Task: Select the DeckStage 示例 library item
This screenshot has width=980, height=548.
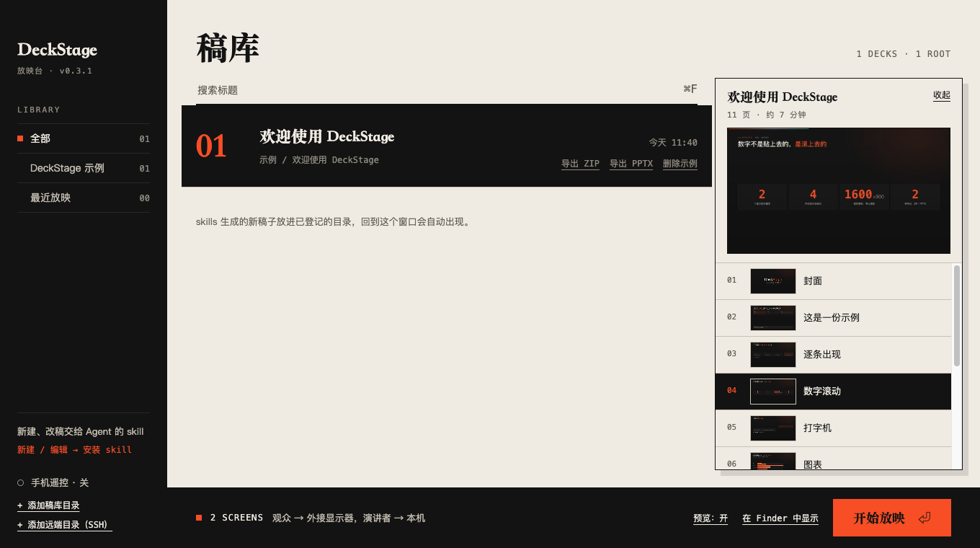Action: click(84, 168)
